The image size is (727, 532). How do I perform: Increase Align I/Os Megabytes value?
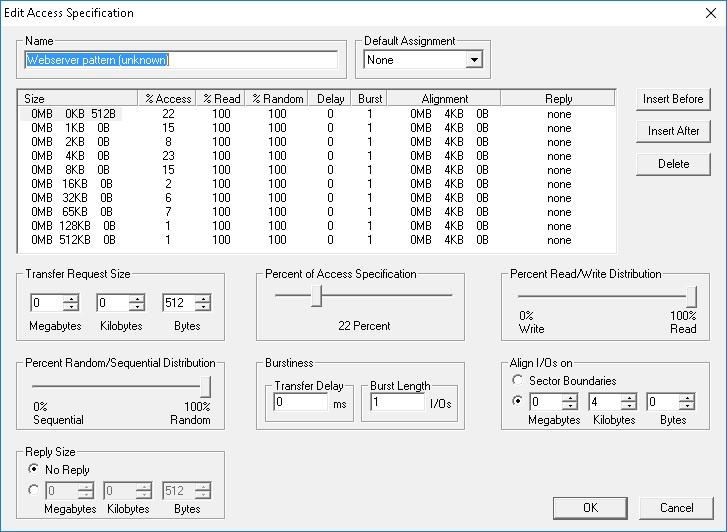pos(570,397)
